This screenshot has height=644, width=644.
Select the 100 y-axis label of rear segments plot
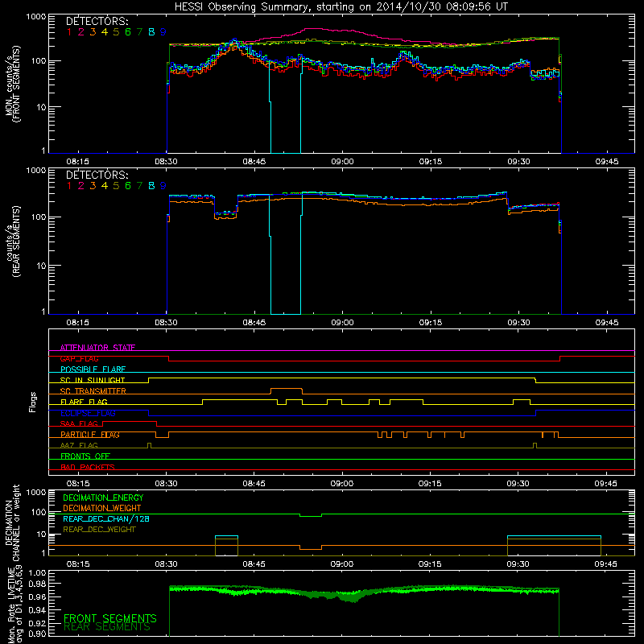(39, 217)
